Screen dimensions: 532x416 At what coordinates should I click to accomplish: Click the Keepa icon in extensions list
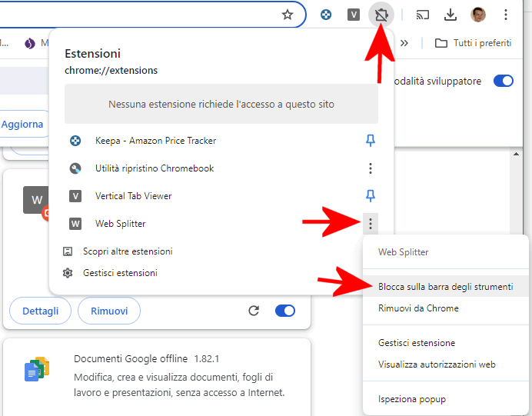click(75, 141)
